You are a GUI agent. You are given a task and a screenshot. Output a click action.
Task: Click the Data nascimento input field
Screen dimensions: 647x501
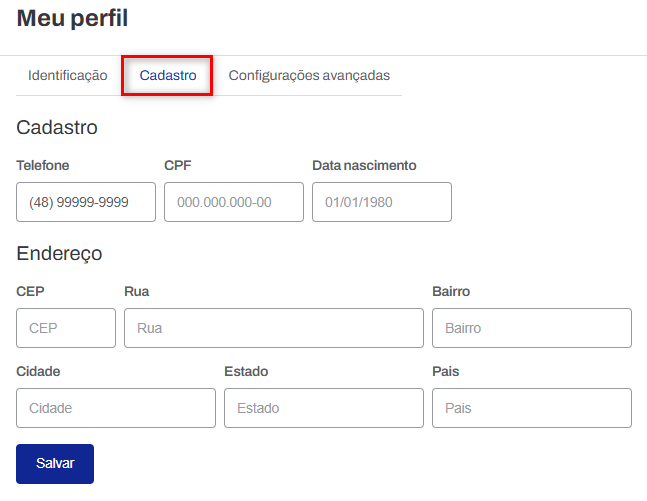(381, 202)
